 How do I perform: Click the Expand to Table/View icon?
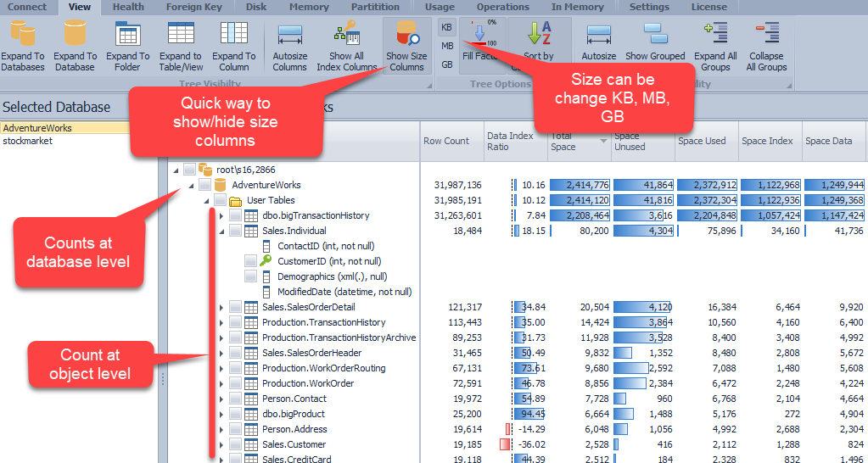pyautogui.click(x=181, y=33)
